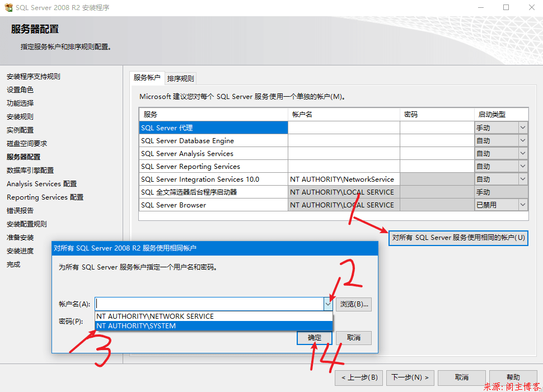This screenshot has width=543, height=392.
Task: Click 准备安装 in the steps list
Action: tap(20, 238)
